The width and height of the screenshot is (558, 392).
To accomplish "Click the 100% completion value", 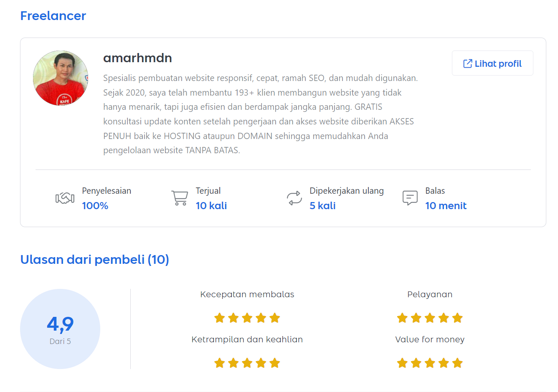I will [x=95, y=206].
